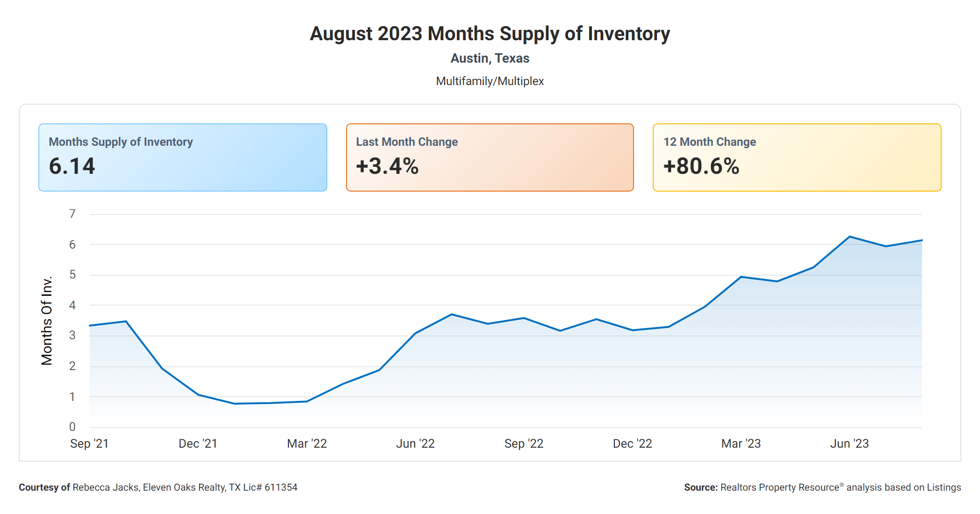The width and height of the screenshot is (980, 514).
Task: Click the August 2023 chart title
Action: point(490,34)
